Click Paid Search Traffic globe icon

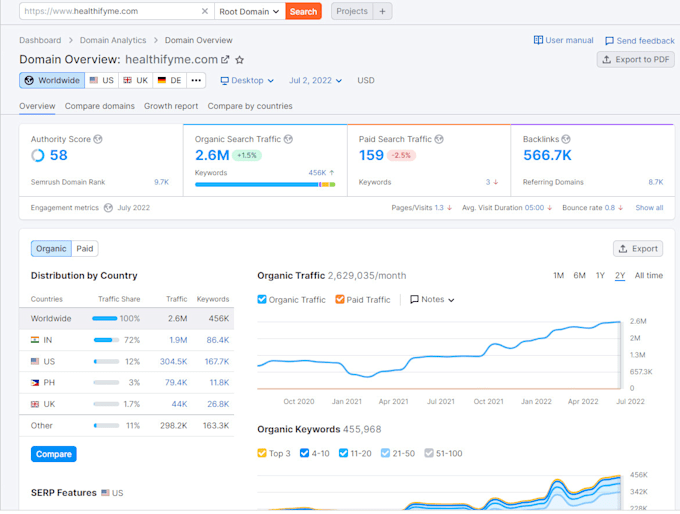point(439,139)
